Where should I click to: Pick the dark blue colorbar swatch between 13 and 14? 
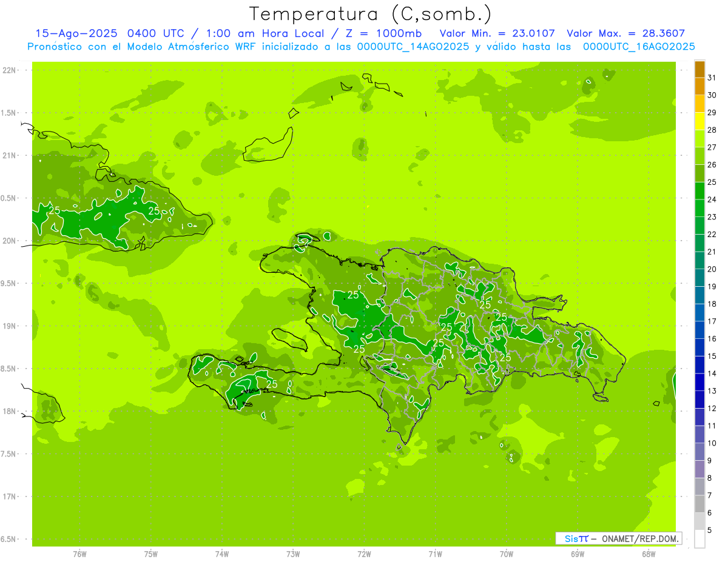click(x=699, y=383)
